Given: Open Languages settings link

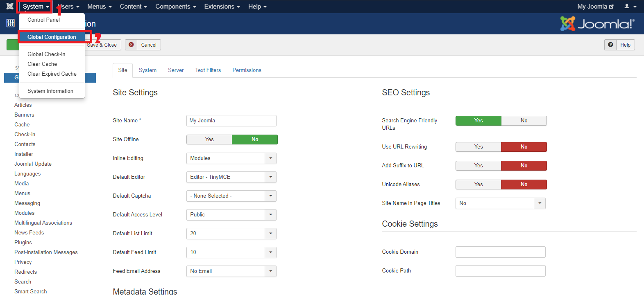Looking at the screenshot, I should pyautogui.click(x=27, y=174).
